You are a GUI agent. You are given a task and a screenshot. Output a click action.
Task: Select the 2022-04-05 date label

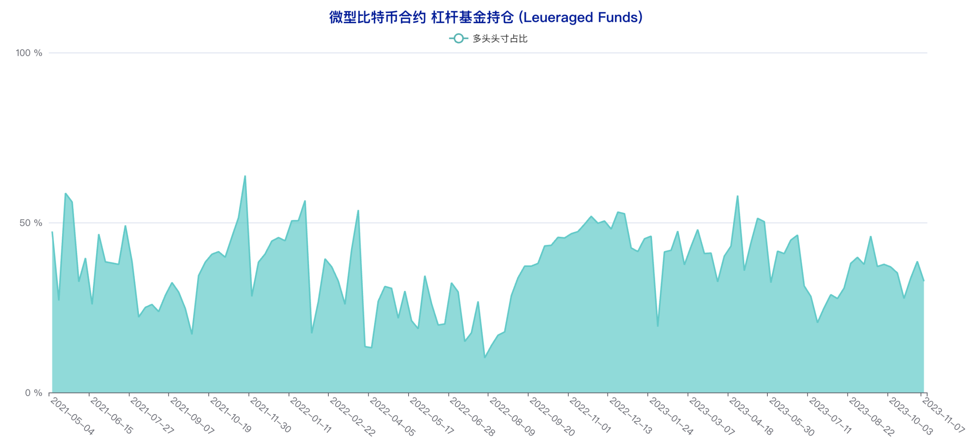(x=392, y=416)
